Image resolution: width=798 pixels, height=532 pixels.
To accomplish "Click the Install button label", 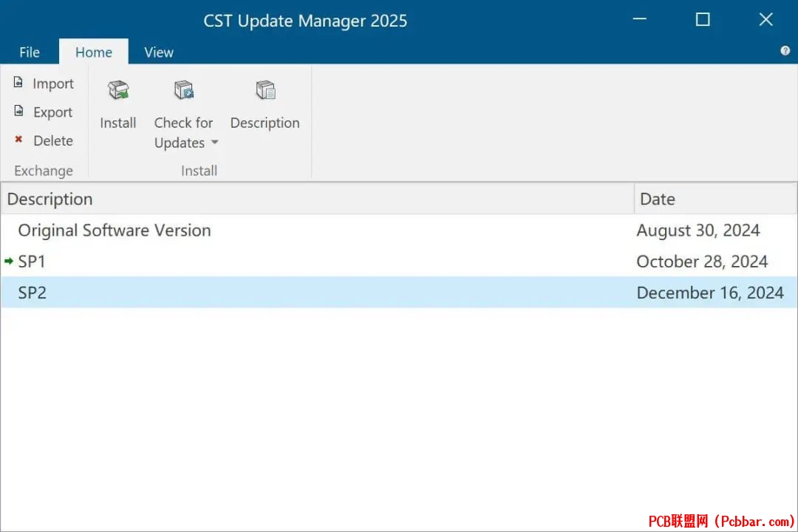I will [118, 123].
